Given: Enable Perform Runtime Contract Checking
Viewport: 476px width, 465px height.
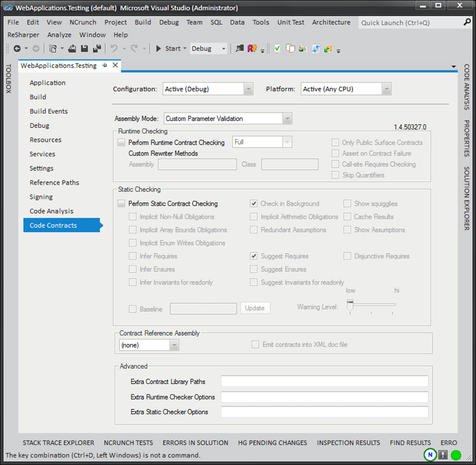Looking at the screenshot, I should [122, 142].
